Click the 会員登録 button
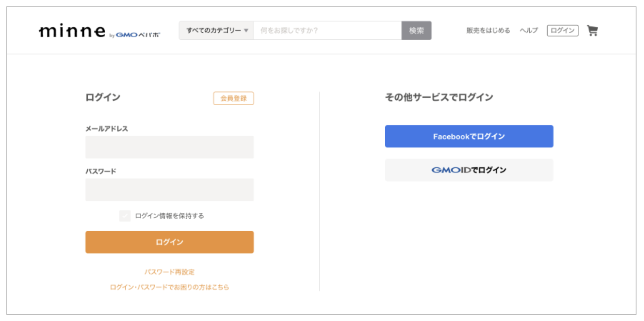This screenshot has height=321, width=644. pyautogui.click(x=233, y=98)
